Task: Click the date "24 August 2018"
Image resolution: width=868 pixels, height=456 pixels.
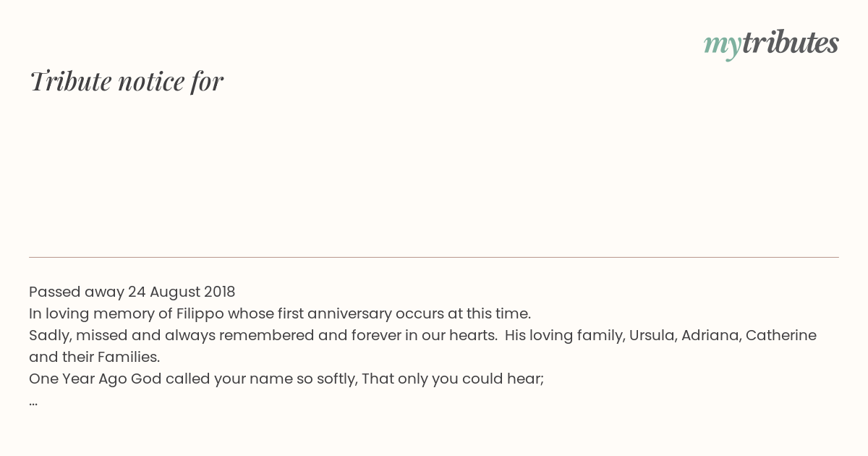Action: click(x=182, y=292)
